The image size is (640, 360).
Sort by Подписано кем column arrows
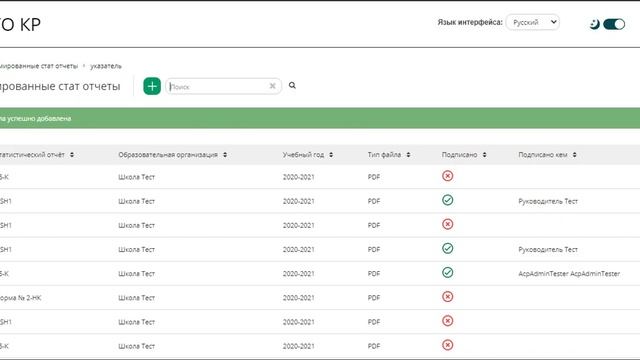(574, 155)
